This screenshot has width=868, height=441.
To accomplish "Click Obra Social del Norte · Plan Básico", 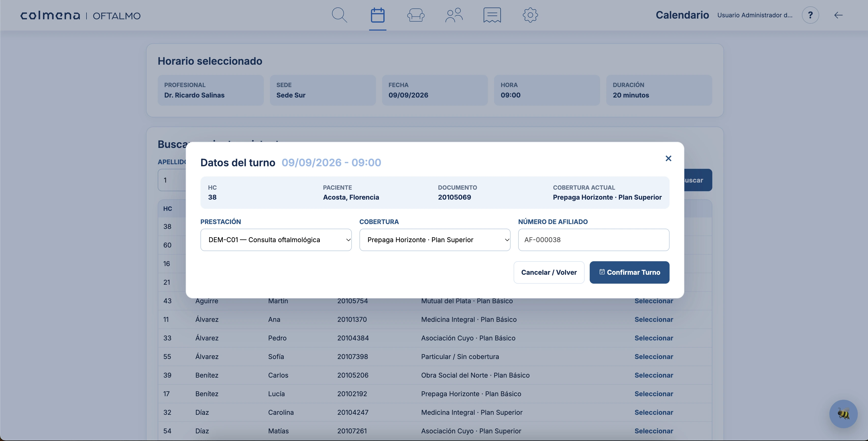I will tap(475, 375).
